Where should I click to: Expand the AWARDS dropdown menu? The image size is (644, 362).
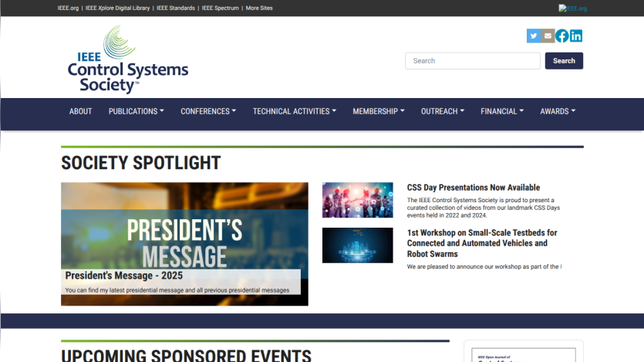[558, 111]
